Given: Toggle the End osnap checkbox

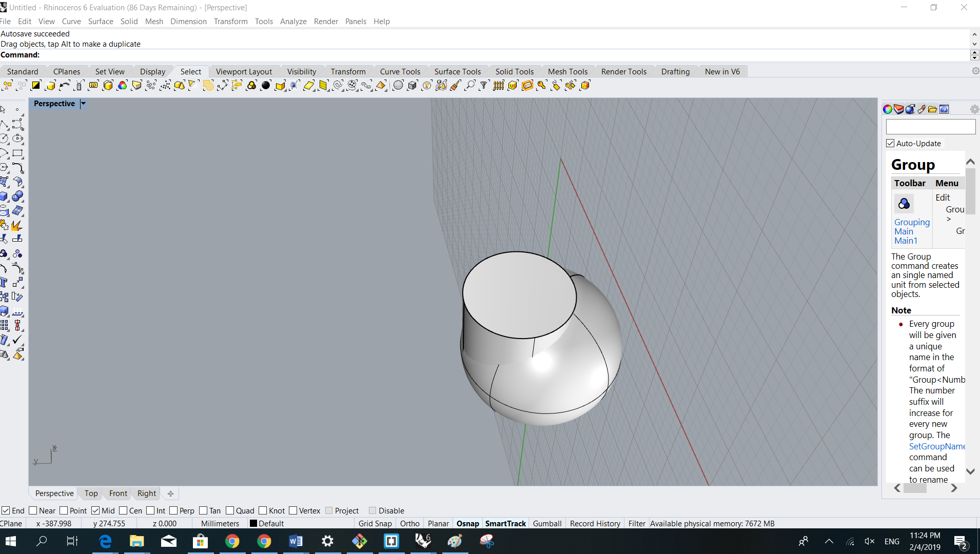Looking at the screenshot, I should (x=6, y=511).
